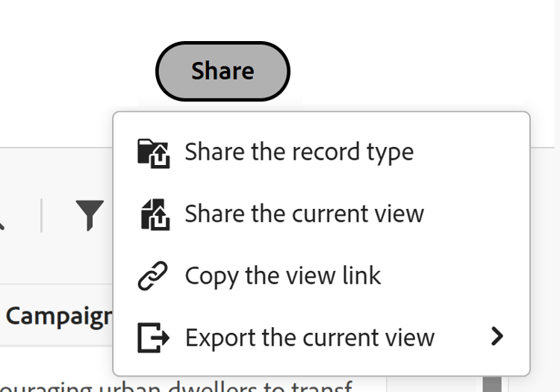
Task: Click the Campaign column header
Action: tap(59, 317)
